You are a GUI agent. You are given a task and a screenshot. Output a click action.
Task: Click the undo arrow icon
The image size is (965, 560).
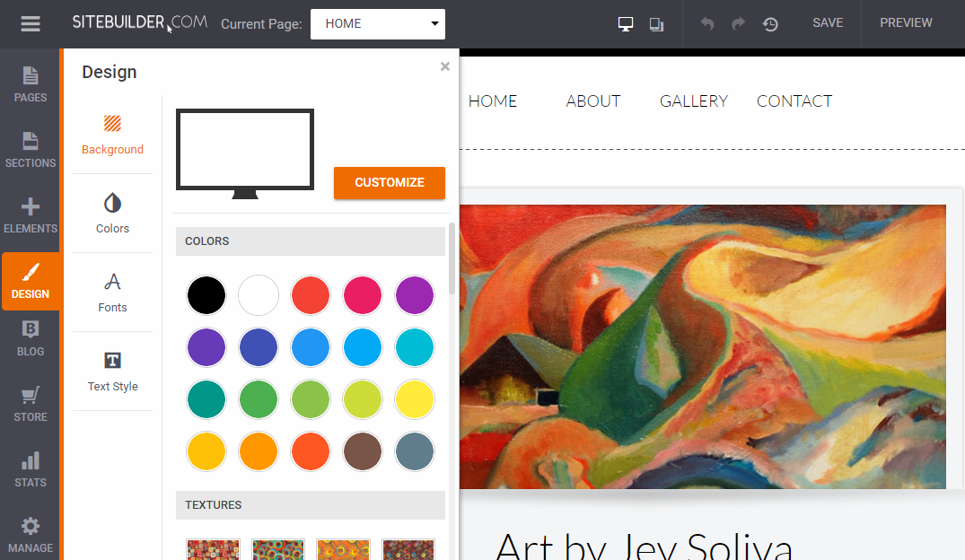[x=707, y=24]
